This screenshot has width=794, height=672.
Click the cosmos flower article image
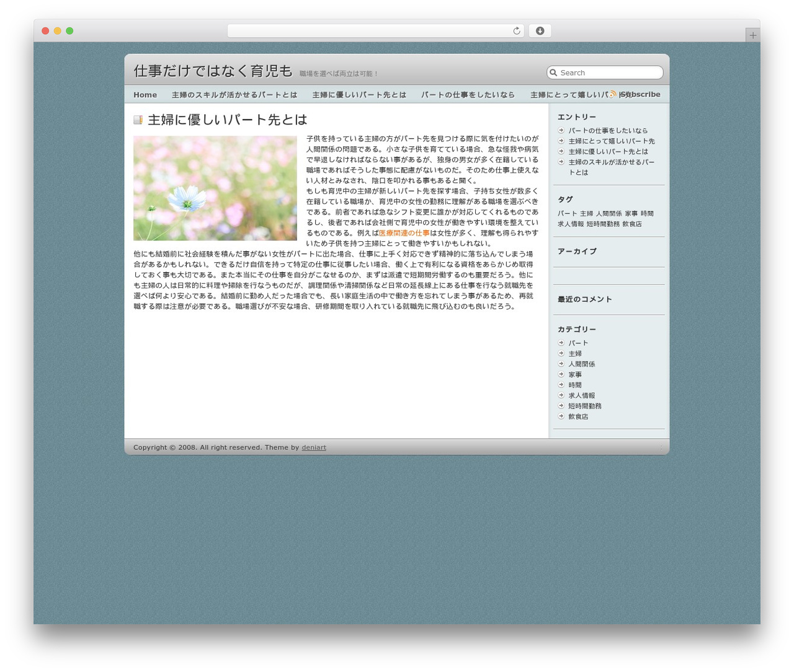pyautogui.click(x=215, y=188)
